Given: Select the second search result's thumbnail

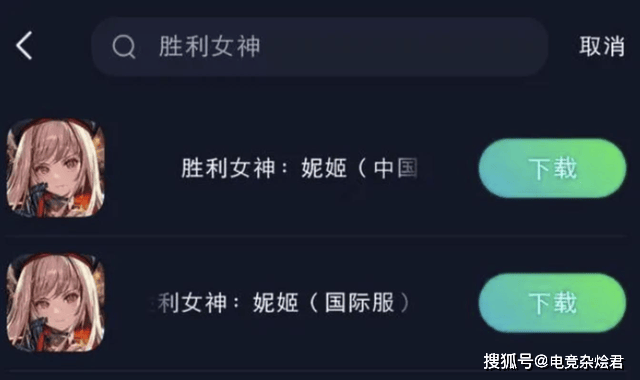Looking at the screenshot, I should pos(56,303).
